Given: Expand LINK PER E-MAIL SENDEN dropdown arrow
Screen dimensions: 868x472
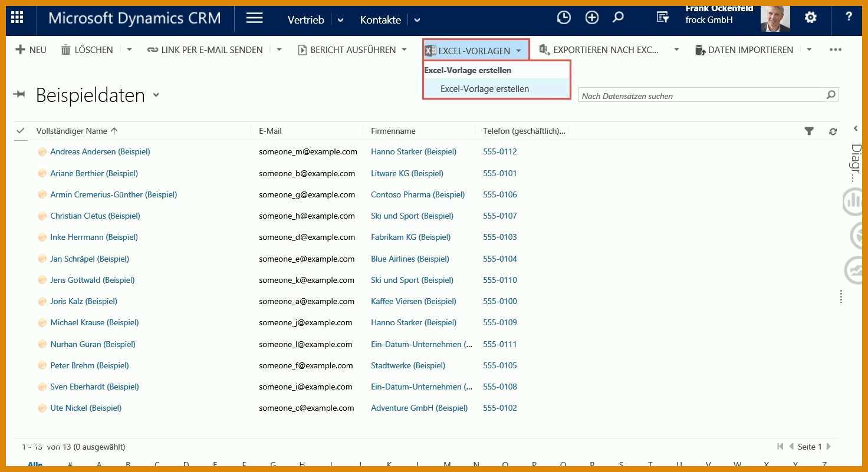Looking at the screenshot, I should [279, 50].
